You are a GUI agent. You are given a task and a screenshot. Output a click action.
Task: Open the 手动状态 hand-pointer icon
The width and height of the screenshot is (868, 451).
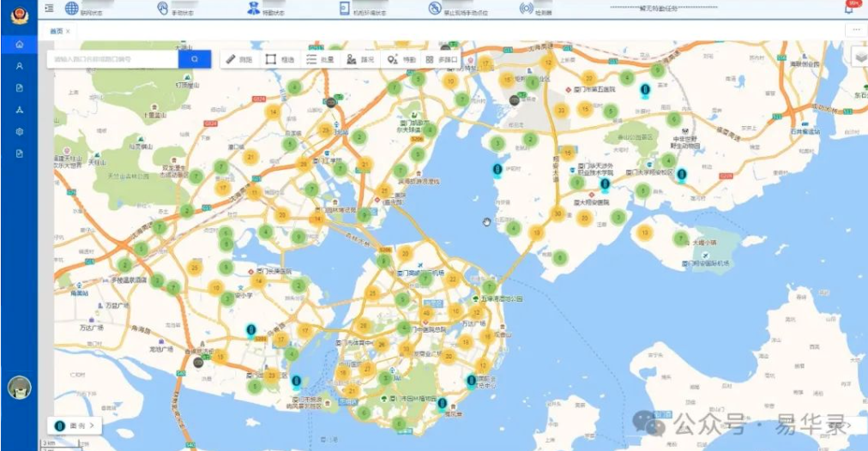tap(163, 9)
